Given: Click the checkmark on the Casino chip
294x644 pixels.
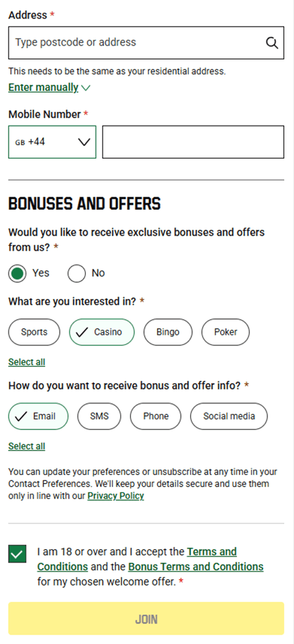Looking at the screenshot, I should tap(82, 333).
